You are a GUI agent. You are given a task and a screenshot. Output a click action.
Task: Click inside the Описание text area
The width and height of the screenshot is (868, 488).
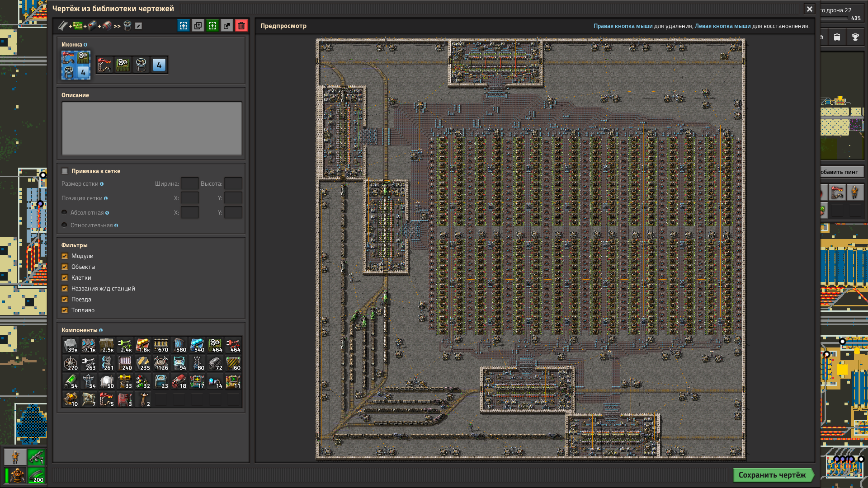pos(152,128)
